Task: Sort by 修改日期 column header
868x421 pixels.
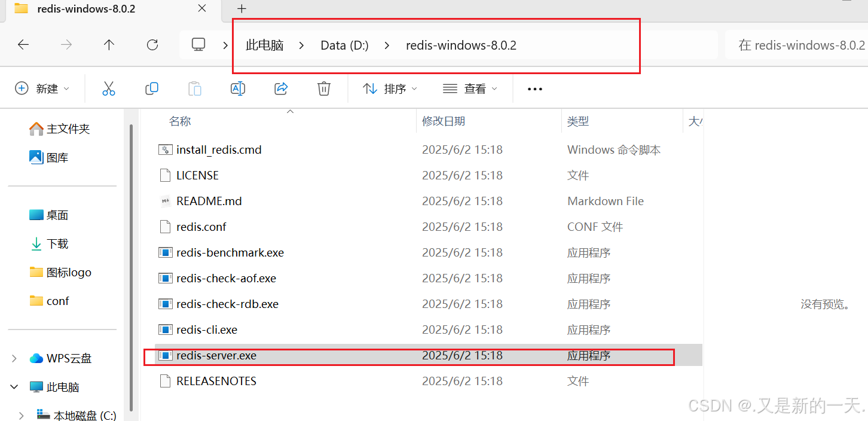Action: tap(444, 121)
